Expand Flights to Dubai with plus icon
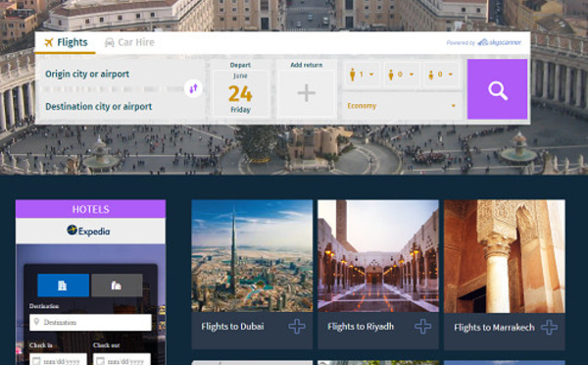This screenshot has height=365, width=588. coord(297,327)
